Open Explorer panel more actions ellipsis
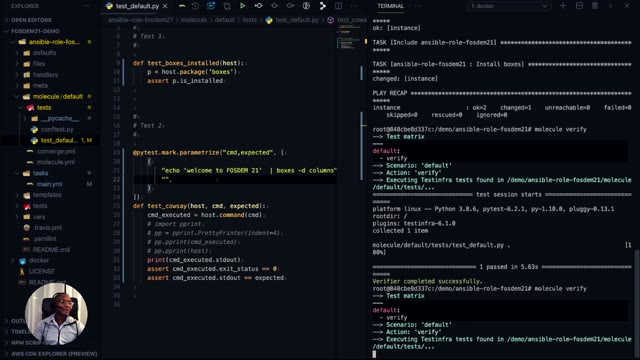The image size is (640, 360). [87, 6]
